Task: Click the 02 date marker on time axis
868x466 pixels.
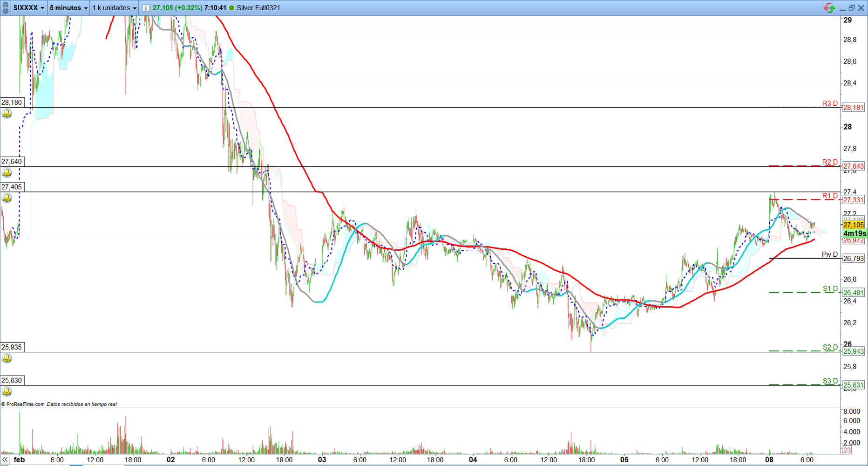Action: point(171,460)
